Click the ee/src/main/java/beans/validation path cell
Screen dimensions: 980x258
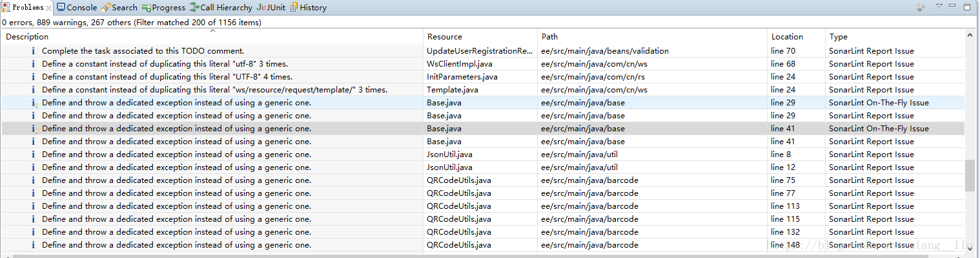coord(653,51)
